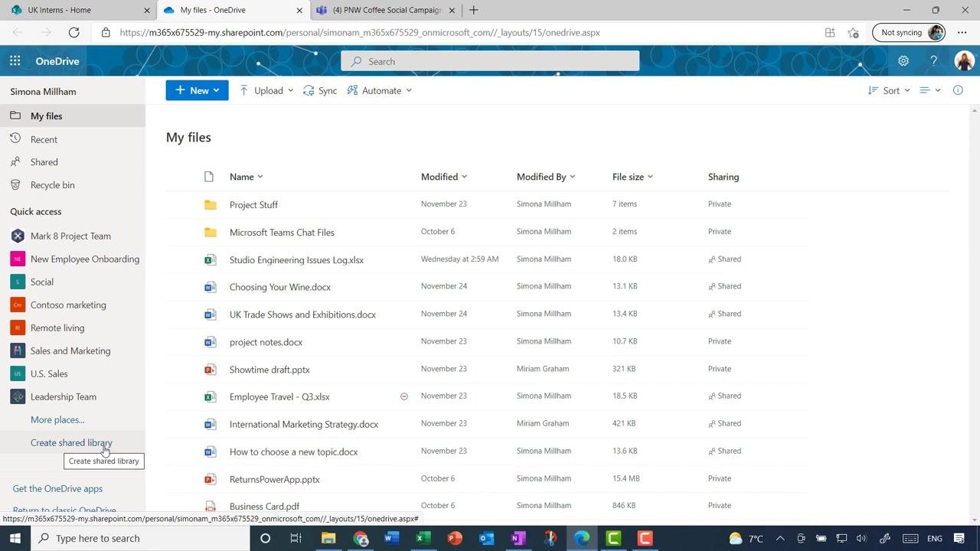Image resolution: width=980 pixels, height=551 pixels.
Task: Open Microsoft Teams Chat Files folder
Action: tap(282, 232)
